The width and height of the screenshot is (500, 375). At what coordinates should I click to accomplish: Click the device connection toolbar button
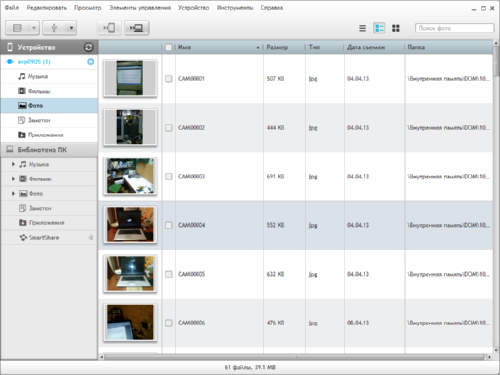[17, 28]
